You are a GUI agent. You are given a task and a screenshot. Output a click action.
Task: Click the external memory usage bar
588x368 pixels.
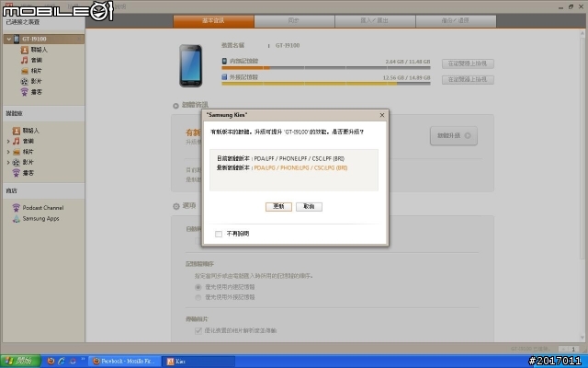point(326,84)
